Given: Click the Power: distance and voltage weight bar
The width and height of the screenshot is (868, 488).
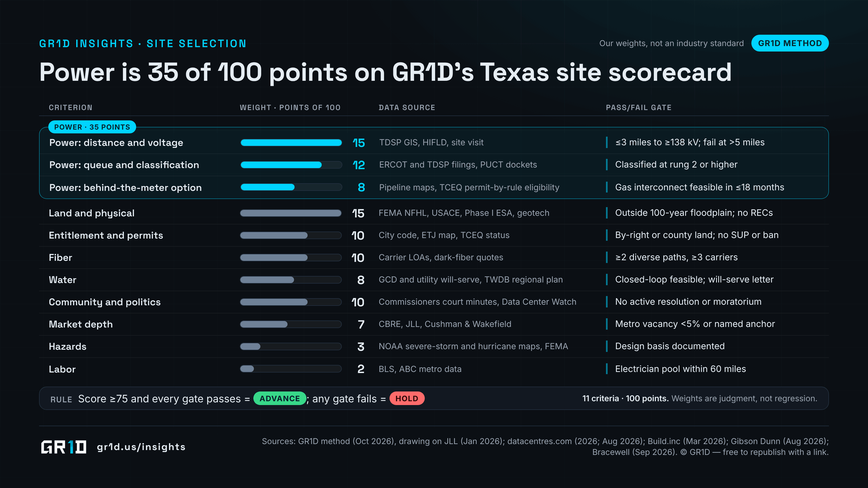Looking at the screenshot, I should point(291,143).
